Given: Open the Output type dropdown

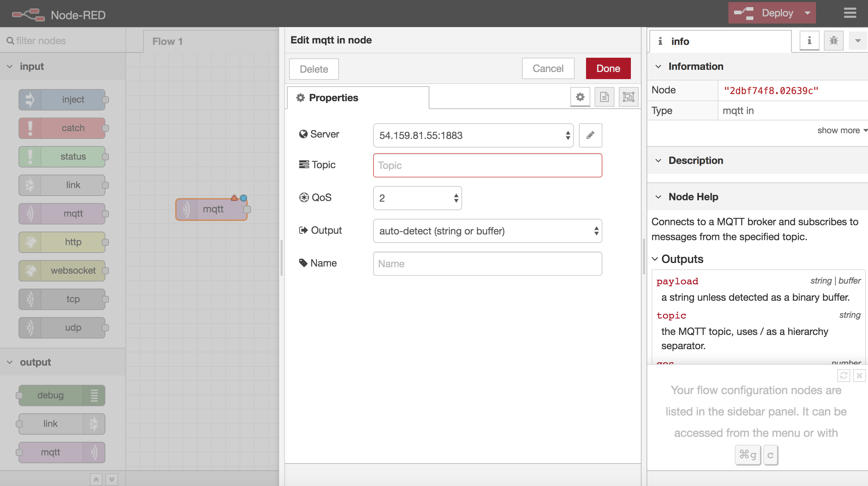Looking at the screenshot, I should point(487,231).
